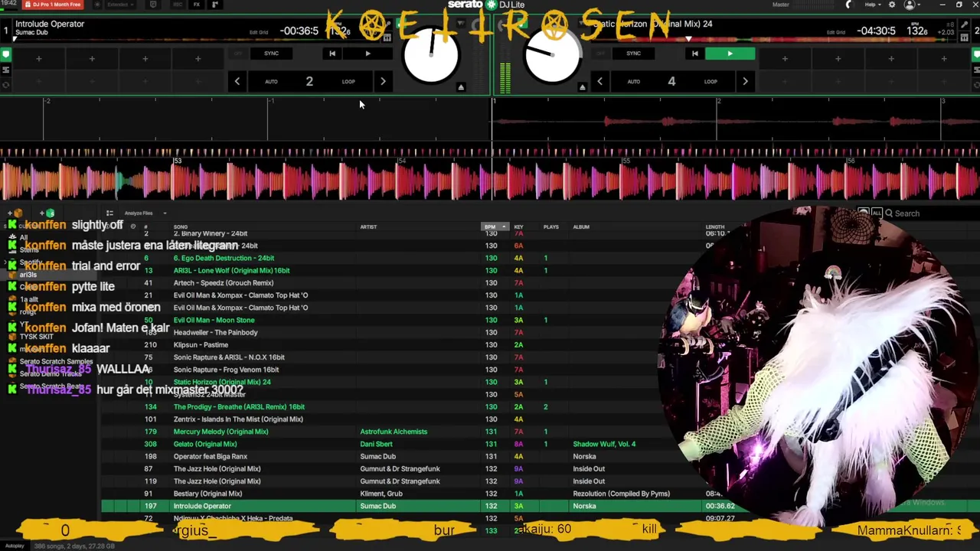Open the Help menu
This screenshot has width=980, height=551.
tap(872, 5)
